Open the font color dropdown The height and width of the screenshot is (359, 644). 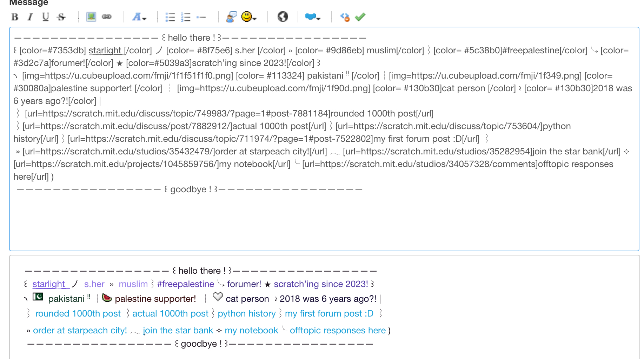coord(139,17)
